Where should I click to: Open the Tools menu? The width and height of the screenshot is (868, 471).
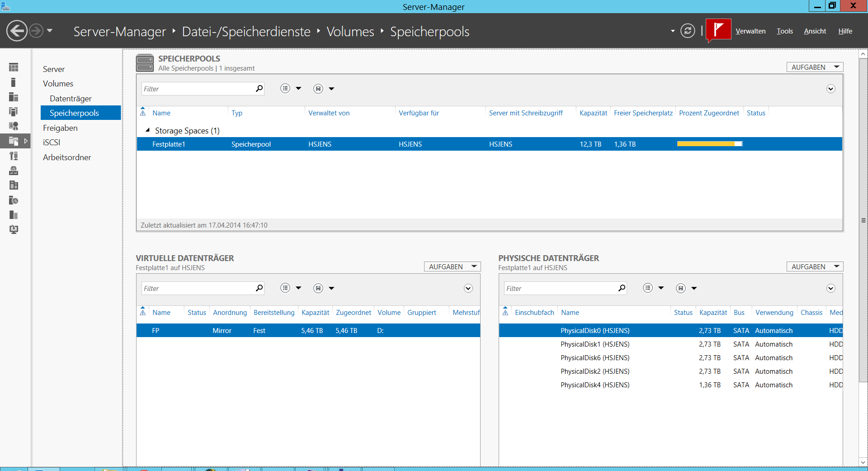(x=785, y=31)
